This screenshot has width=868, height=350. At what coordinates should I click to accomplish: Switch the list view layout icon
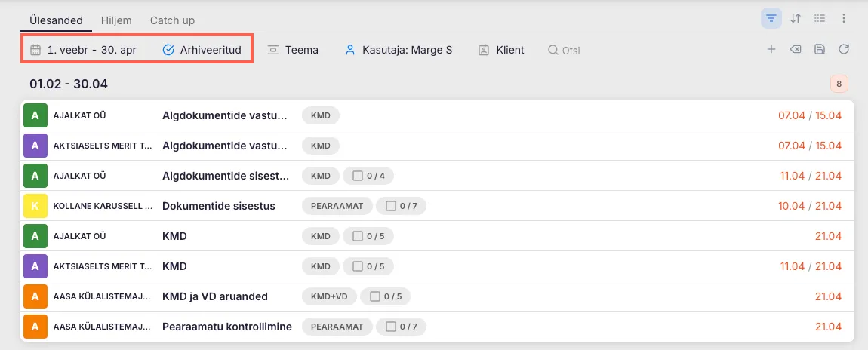(x=819, y=19)
